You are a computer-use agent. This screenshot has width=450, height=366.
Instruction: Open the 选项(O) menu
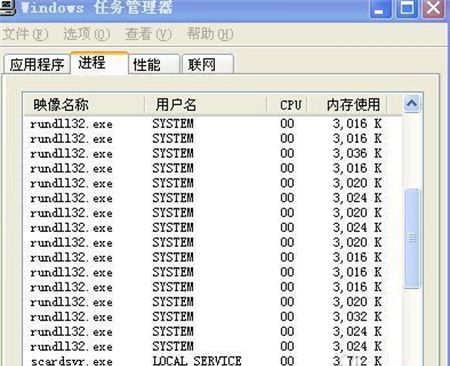(87, 34)
